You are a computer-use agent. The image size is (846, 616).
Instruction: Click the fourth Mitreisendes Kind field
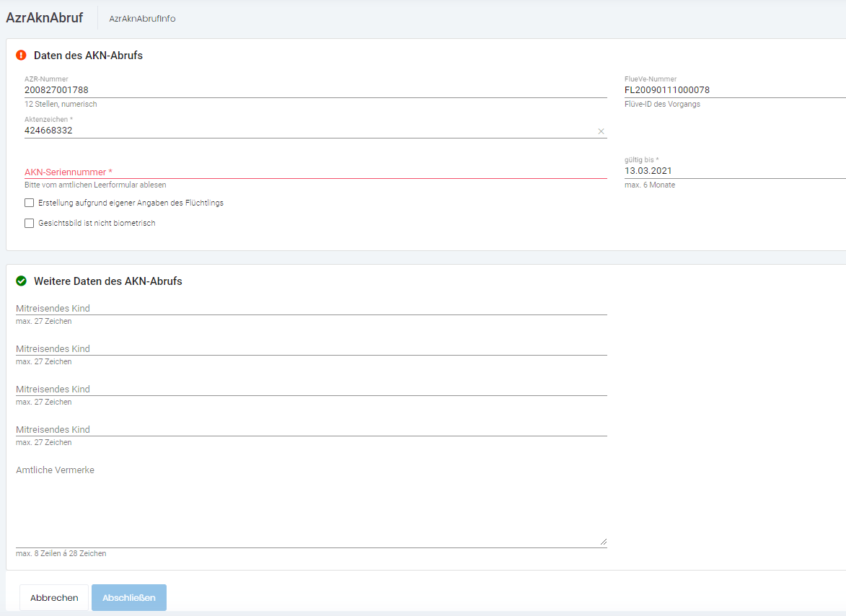pyautogui.click(x=310, y=429)
